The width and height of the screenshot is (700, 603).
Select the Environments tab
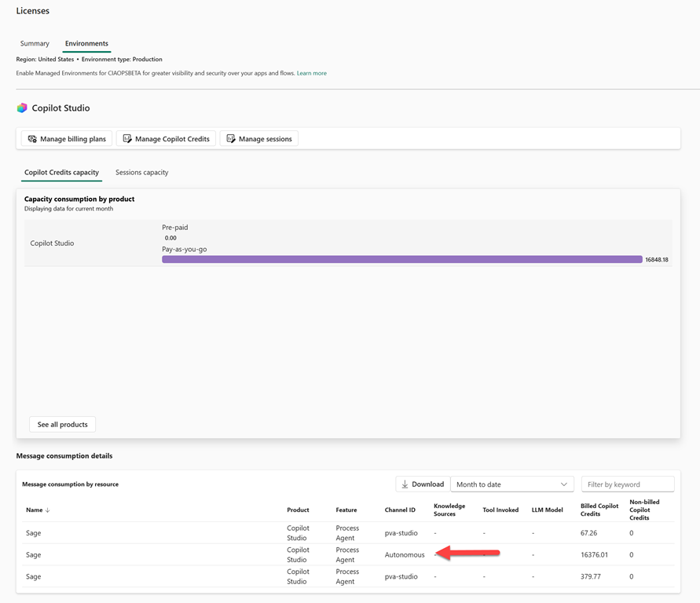(x=86, y=43)
